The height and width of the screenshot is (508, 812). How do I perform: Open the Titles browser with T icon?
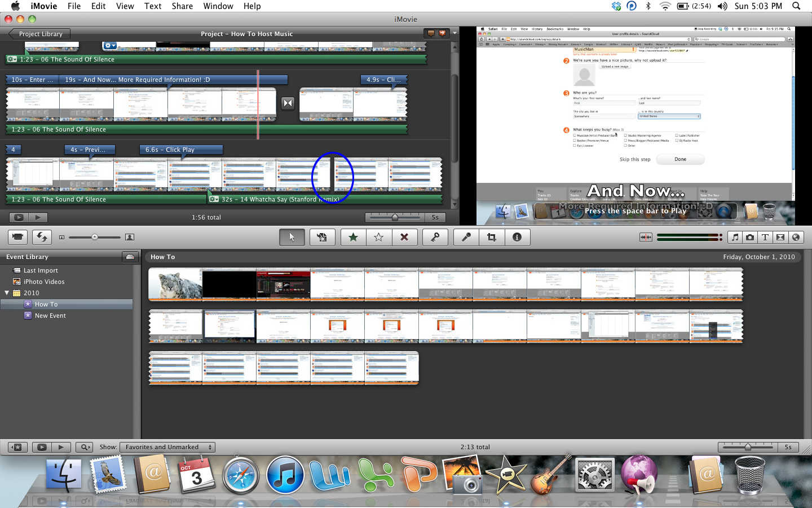coord(765,237)
